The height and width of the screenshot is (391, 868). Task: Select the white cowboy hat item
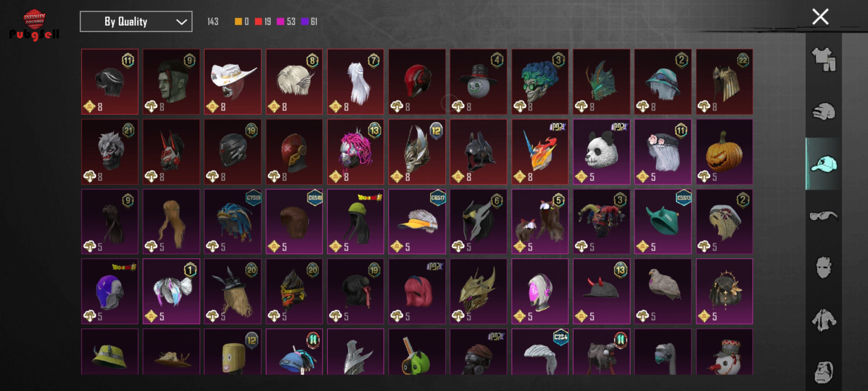(x=233, y=82)
